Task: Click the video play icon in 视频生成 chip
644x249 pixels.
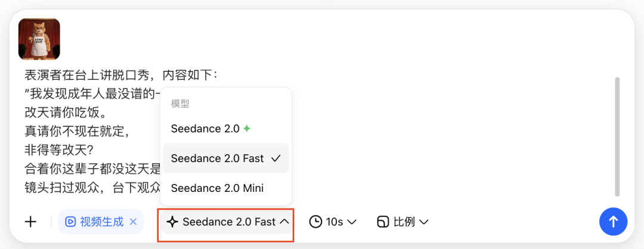Action: 70,222
